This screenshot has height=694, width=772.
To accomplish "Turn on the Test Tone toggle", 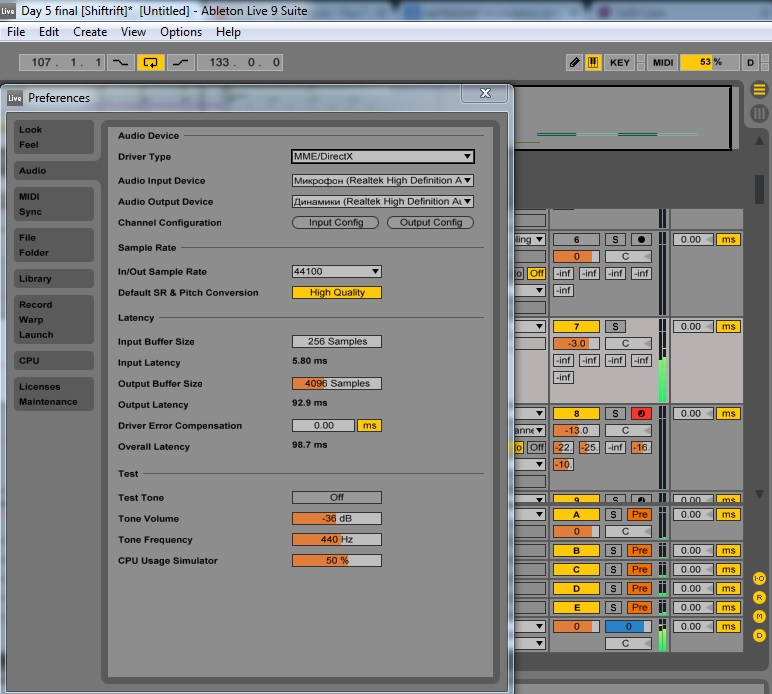I will click(336, 497).
